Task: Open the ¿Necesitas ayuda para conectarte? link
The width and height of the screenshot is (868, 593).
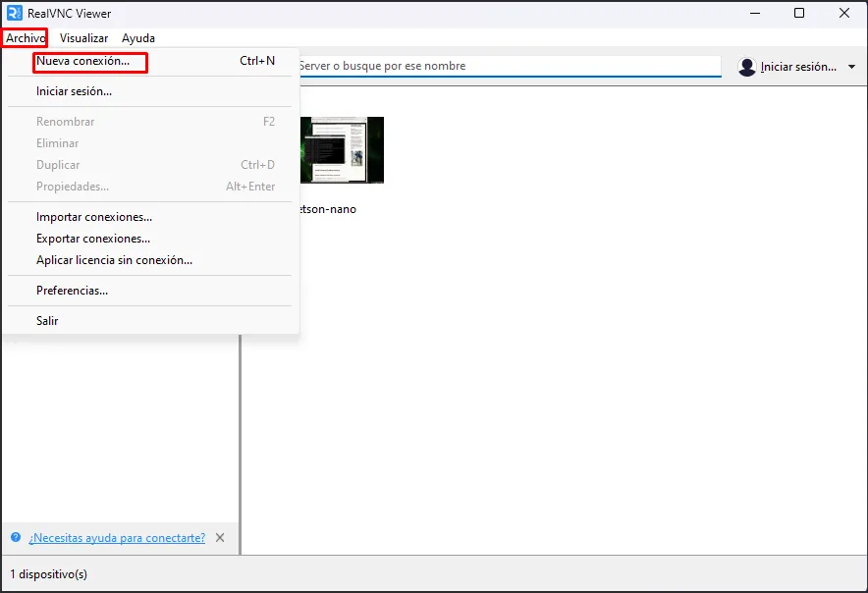Action: click(x=117, y=538)
